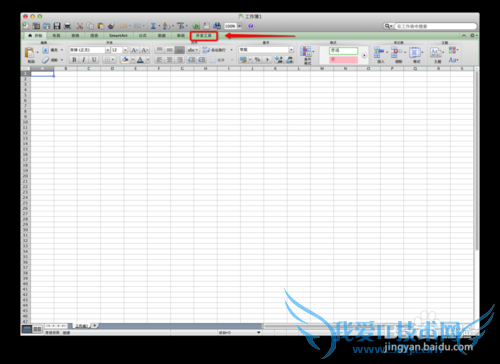Screen dimensions: 500x364
Task: Toggle Align Text Right
Action: click(x=180, y=60)
